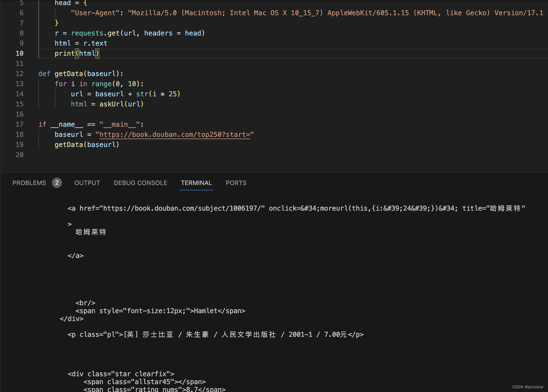Click the 'star clearfix' div line in terminal
548x392 pixels.
(121, 374)
